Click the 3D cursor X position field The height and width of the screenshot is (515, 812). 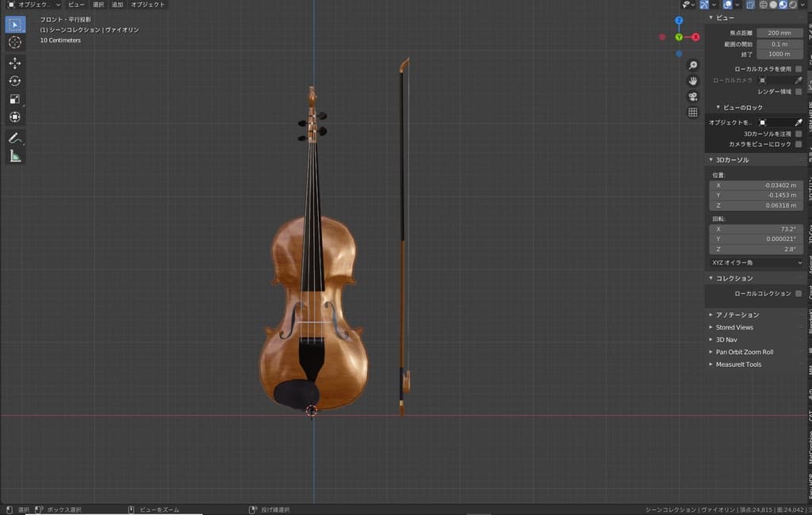pyautogui.click(x=756, y=185)
